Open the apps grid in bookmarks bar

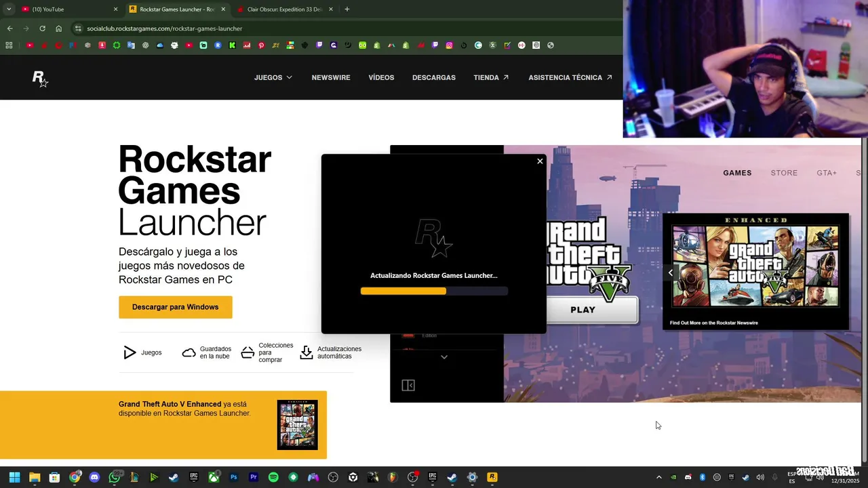tap(9, 45)
